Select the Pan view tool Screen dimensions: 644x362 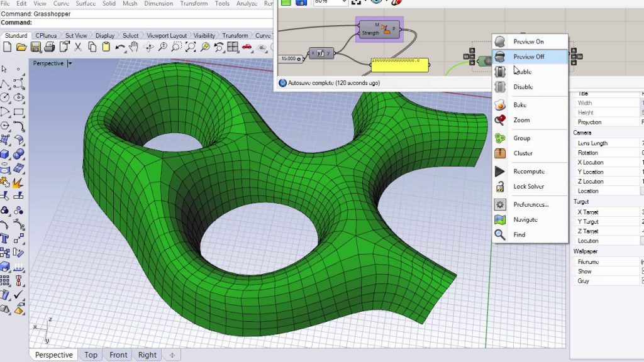pyautogui.click(x=134, y=47)
